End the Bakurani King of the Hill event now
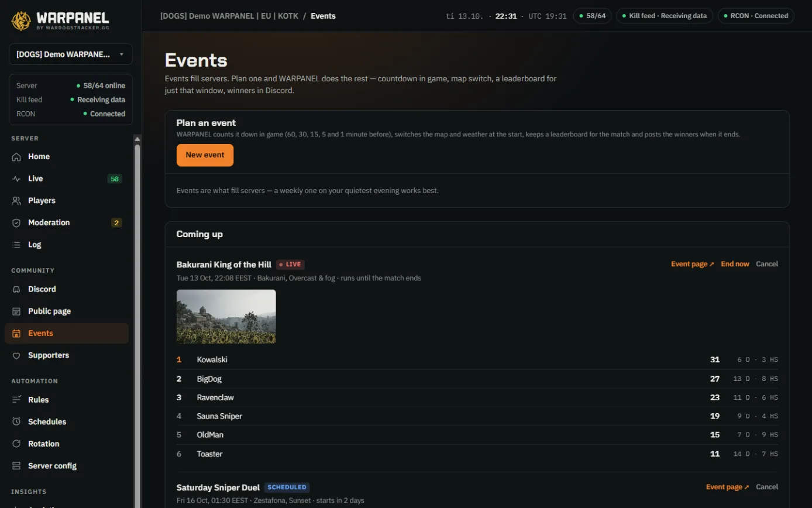 pyautogui.click(x=735, y=264)
